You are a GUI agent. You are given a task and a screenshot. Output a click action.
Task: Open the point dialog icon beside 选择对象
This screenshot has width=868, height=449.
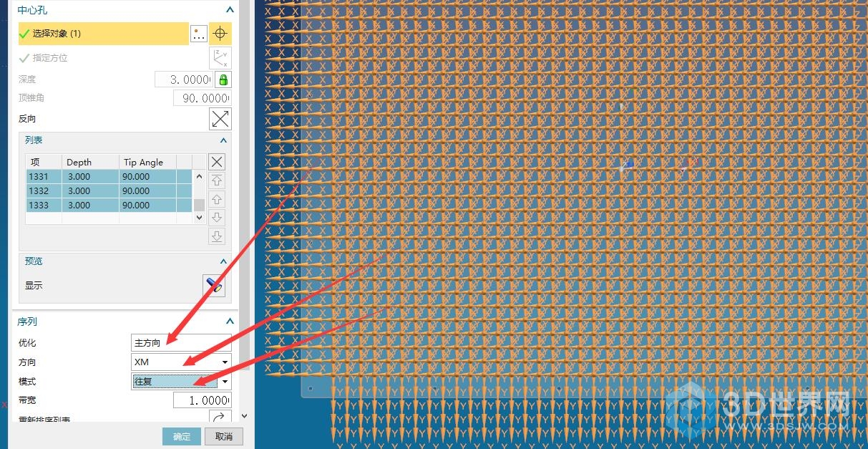[199, 34]
